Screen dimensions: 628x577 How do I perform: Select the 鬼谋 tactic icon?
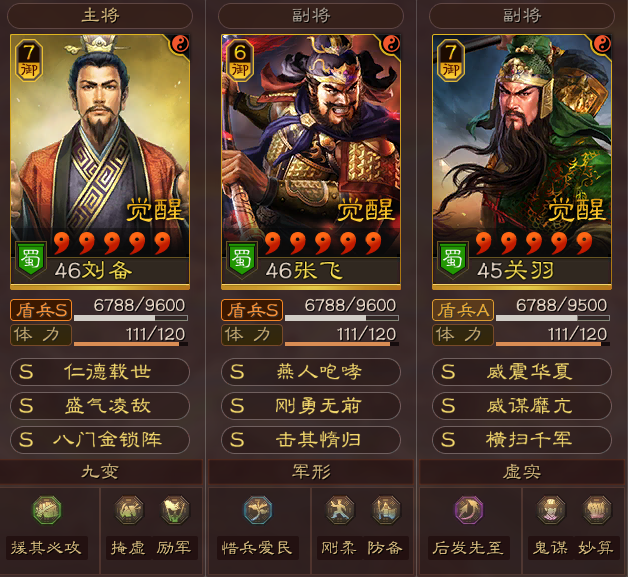tap(551, 510)
